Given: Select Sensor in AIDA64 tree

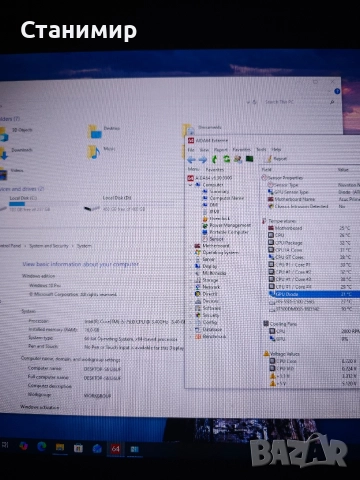Looking at the screenshot, I should [x=213, y=239].
